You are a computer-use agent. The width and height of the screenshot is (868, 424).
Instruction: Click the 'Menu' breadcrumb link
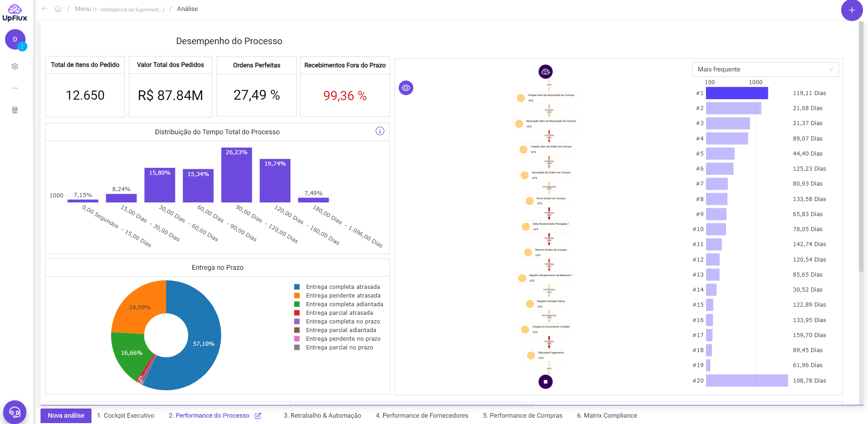[x=83, y=9]
